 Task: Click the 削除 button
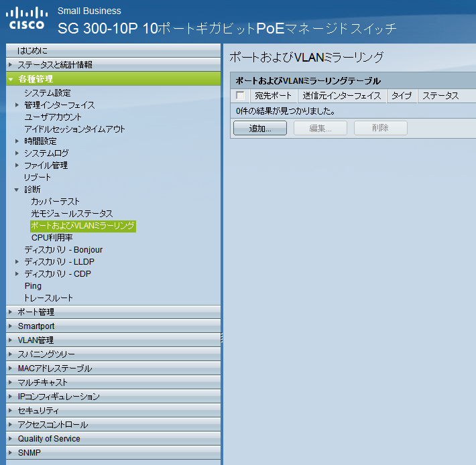[x=381, y=128]
